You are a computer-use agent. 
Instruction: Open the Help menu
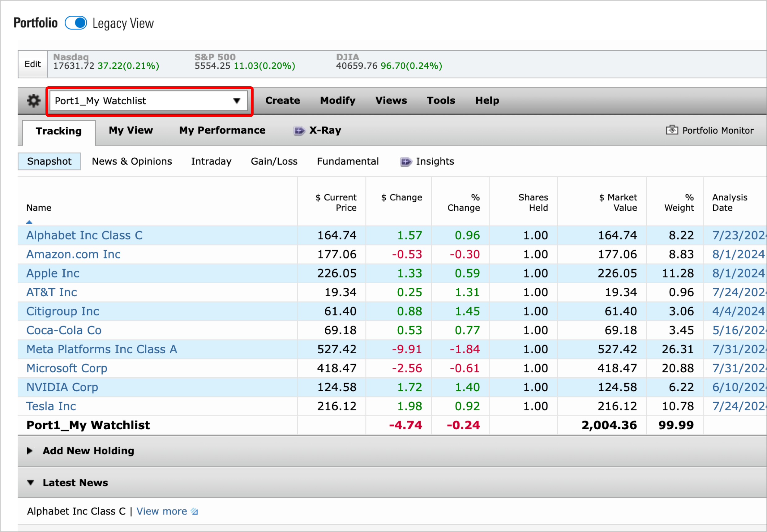click(487, 101)
